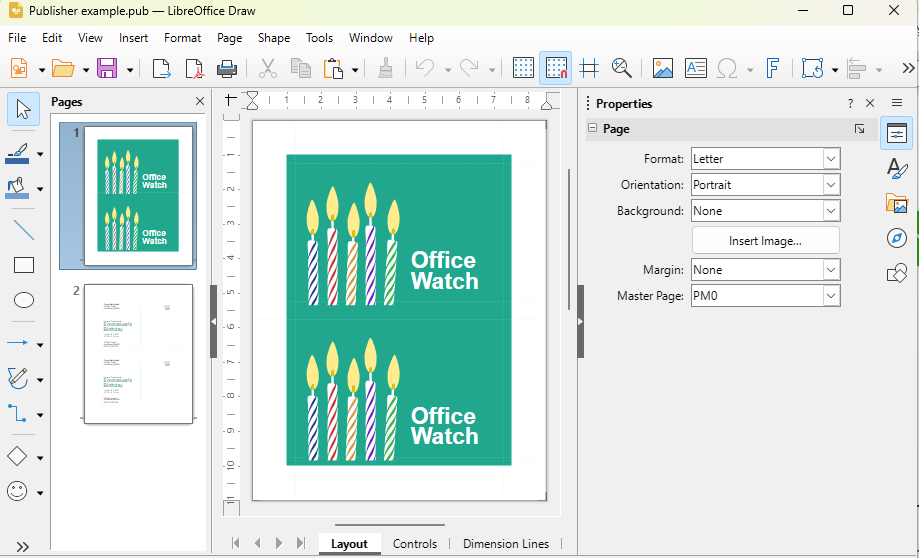Image resolution: width=919 pixels, height=558 pixels.
Task: Click Export as PDF icon
Action: [194, 69]
